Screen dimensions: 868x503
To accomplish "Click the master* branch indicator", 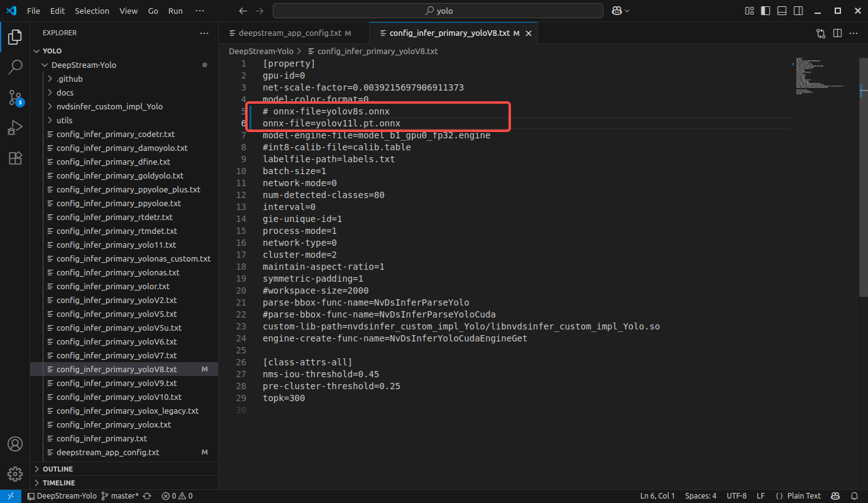I will (121, 496).
